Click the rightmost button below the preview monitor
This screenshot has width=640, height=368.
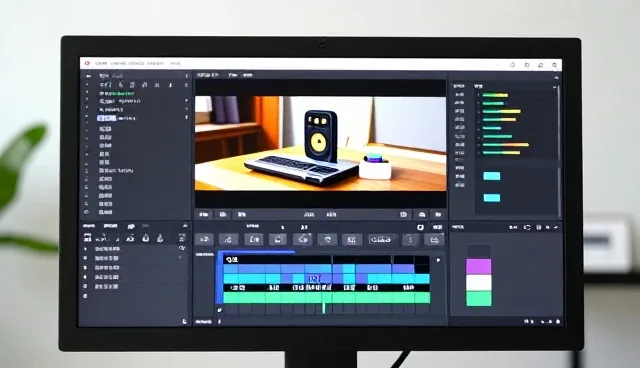(x=438, y=214)
